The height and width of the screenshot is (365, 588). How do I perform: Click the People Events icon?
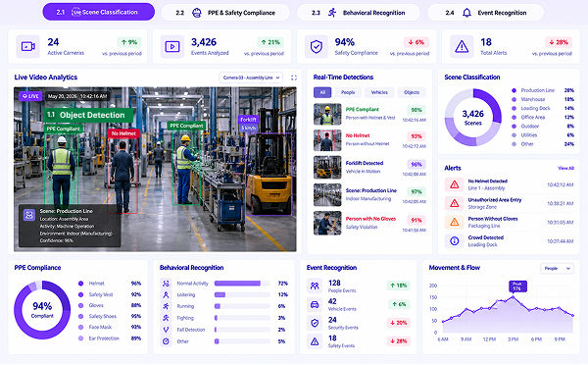point(315,287)
